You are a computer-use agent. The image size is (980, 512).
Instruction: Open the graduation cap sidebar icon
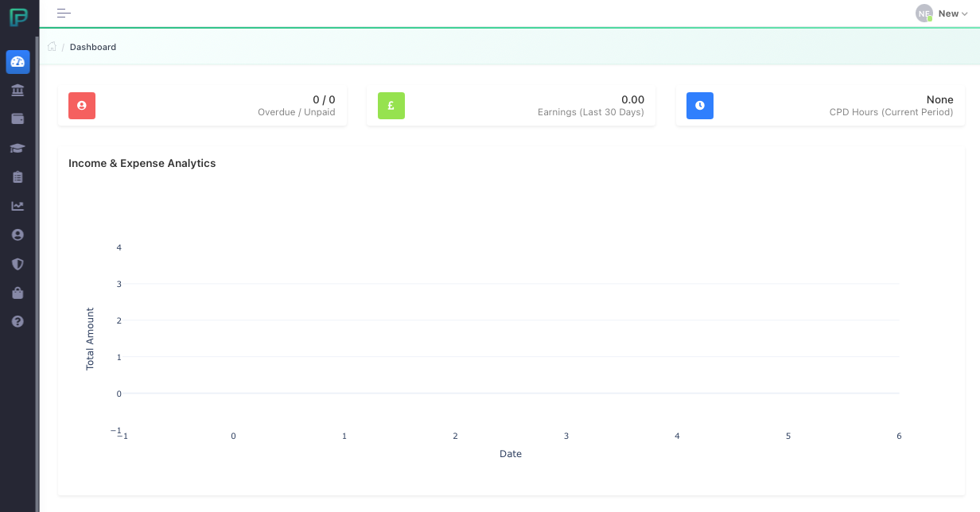pyautogui.click(x=17, y=148)
